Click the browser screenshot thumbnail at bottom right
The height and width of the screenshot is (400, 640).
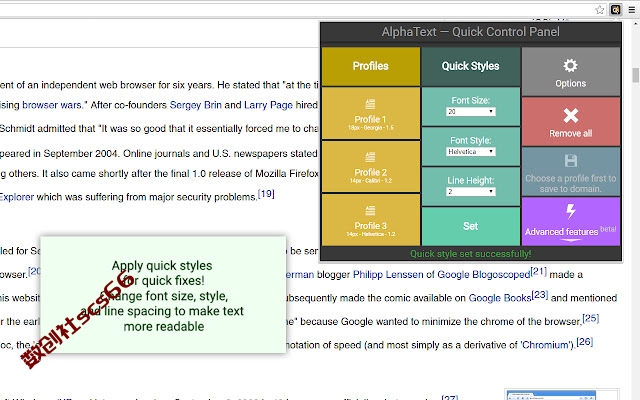click(562, 394)
